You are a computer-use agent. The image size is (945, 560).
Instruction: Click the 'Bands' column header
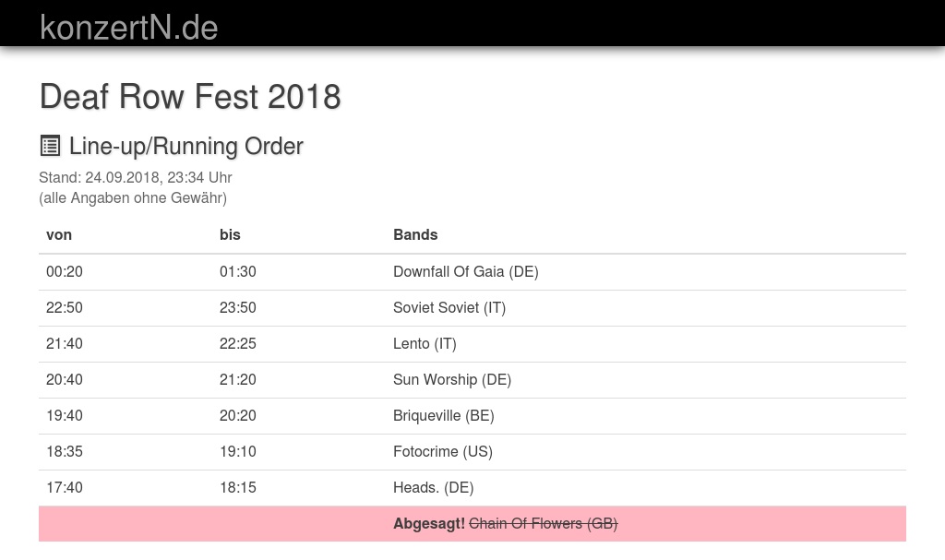pos(415,234)
